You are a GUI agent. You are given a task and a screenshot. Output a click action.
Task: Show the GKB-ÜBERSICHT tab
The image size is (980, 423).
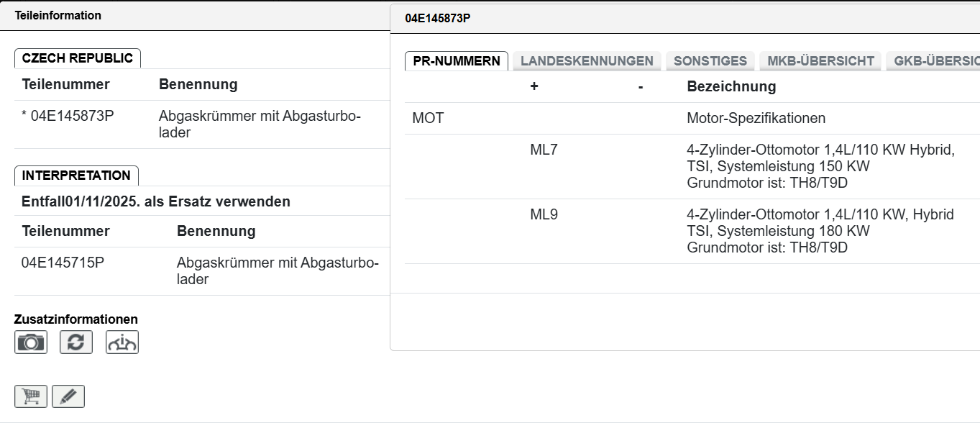(935, 61)
